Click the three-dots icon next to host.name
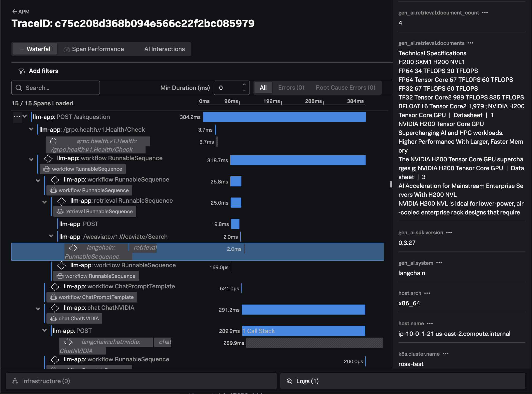 [430, 324]
